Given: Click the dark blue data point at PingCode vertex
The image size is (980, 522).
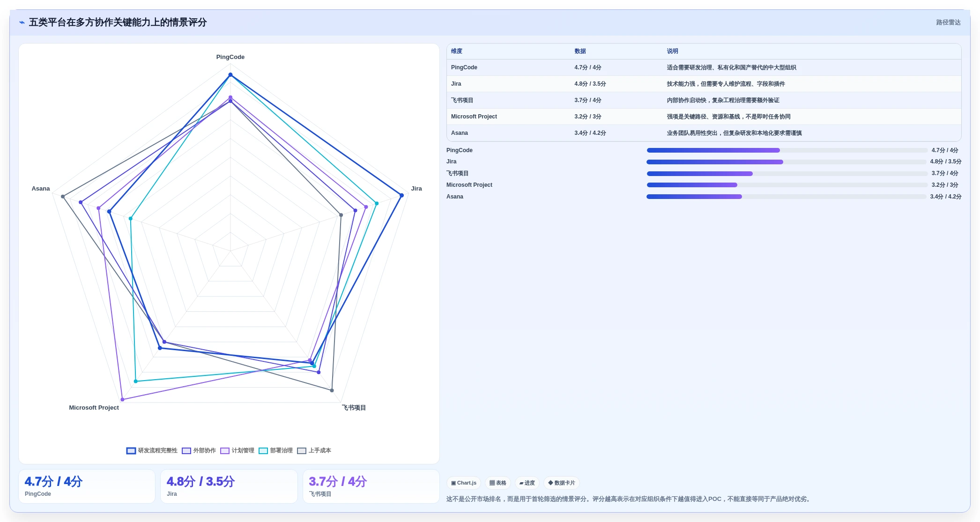Looking at the screenshot, I should click(x=230, y=75).
